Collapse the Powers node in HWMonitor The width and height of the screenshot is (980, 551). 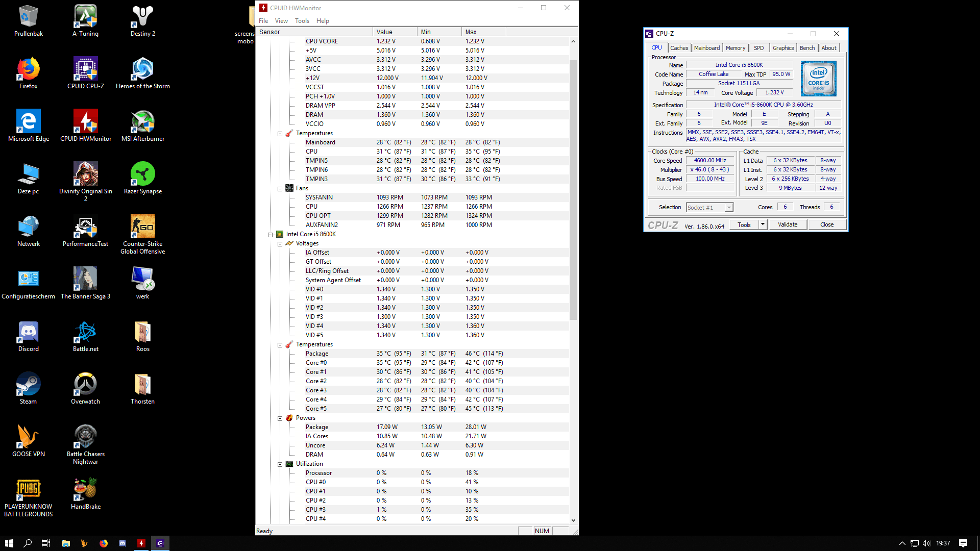pyautogui.click(x=280, y=418)
